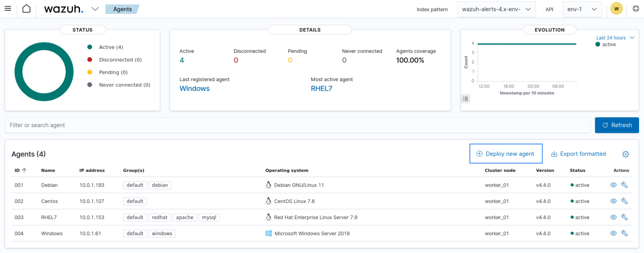644x253 pixels.
Task: Expand the wazuh modules dropdown chevron
Action: (95, 9)
